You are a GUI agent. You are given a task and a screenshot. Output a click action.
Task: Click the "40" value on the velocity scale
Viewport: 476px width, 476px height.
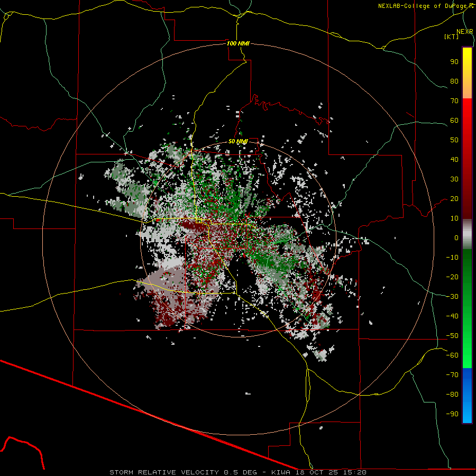pos(454,160)
